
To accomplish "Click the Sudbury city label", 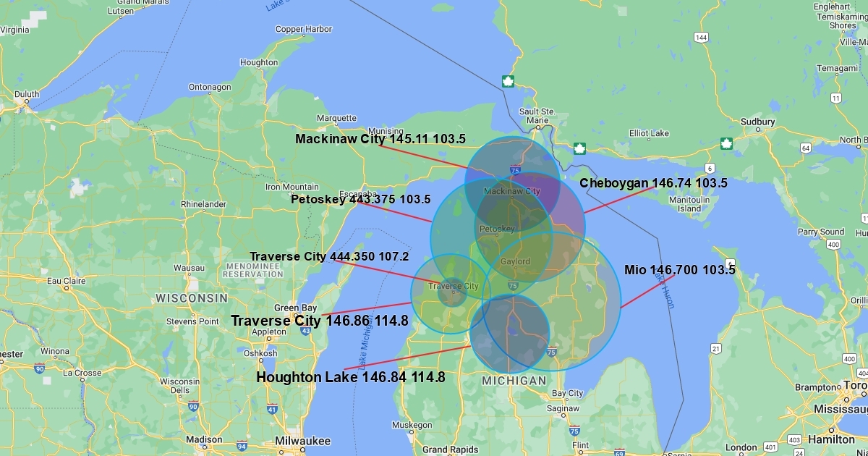I will tap(758, 122).
